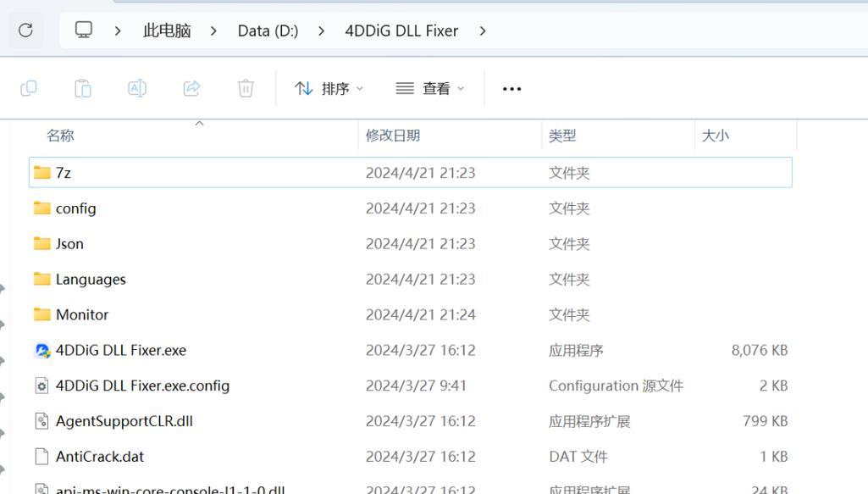Click the Copy icon in the toolbar
Image resolution: width=868 pixels, height=494 pixels.
28,88
